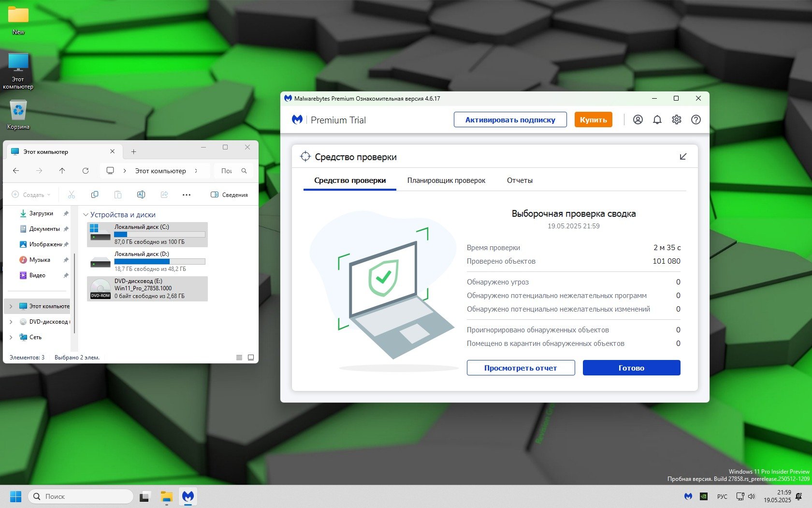Open the РУС language indicator

(x=722, y=496)
